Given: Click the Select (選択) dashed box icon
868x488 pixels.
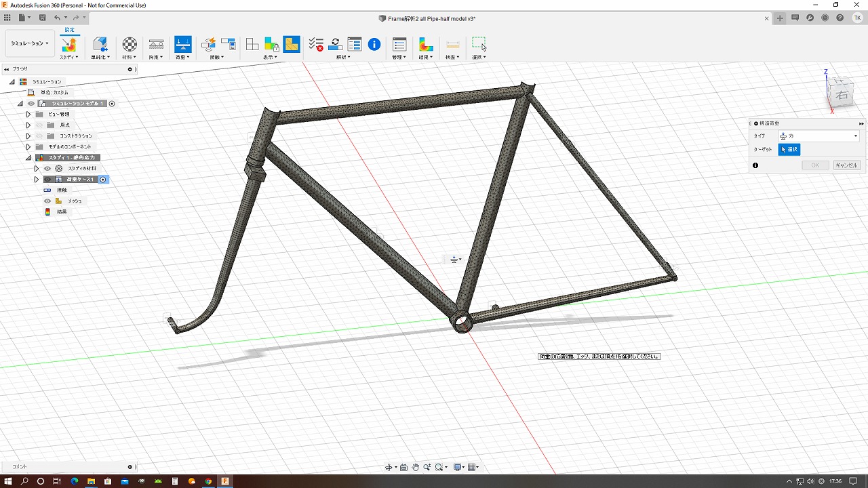Looking at the screenshot, I should 479,45.
